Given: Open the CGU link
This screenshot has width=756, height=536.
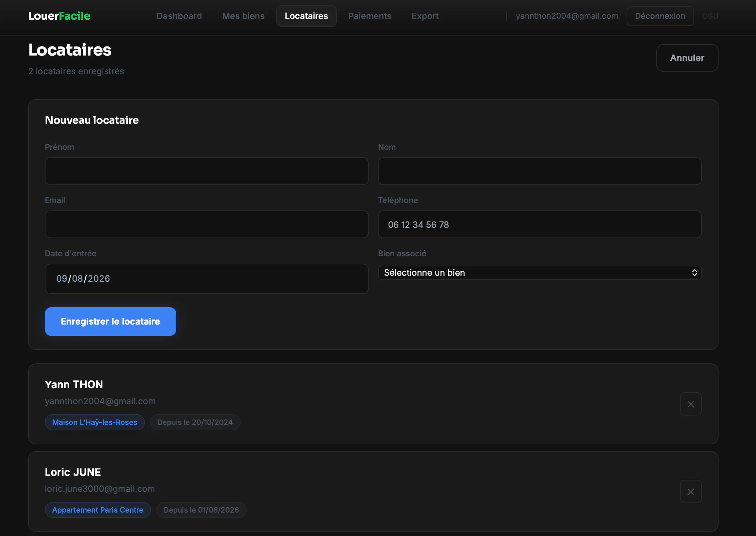Looking at the screenshot, I should (x=710, y=16).
